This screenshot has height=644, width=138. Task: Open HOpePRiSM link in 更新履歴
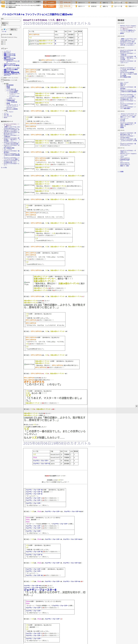(x=123, y=71)
